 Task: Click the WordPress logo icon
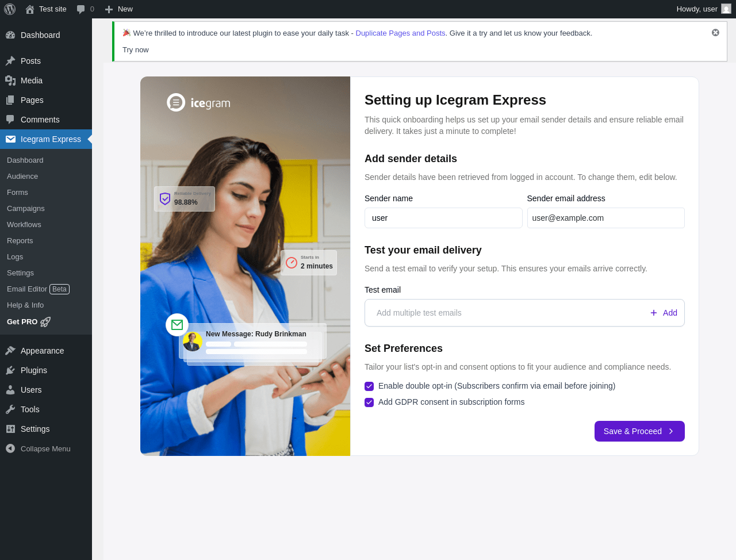point(10,9)
